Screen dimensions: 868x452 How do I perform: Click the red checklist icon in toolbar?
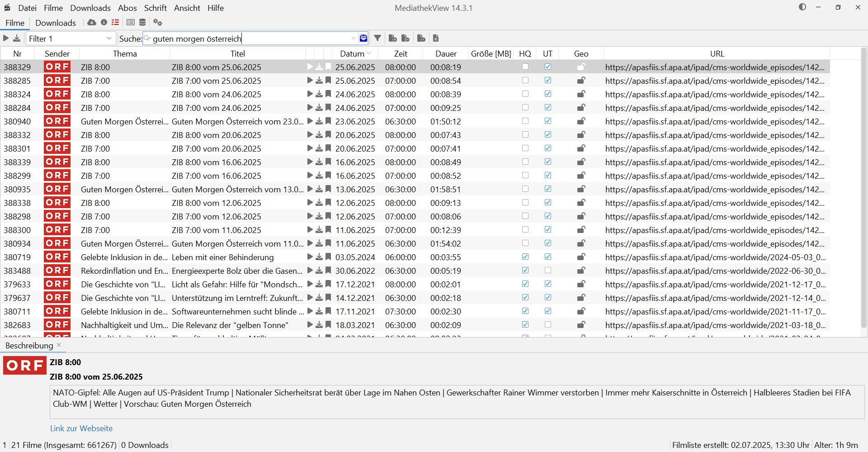[115, 22]
